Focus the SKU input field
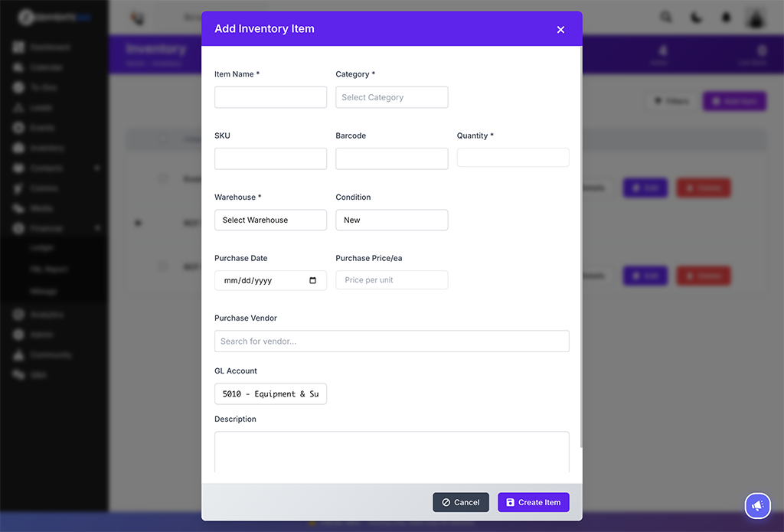This screenshot has width=784, height=532. coord(270,159)
